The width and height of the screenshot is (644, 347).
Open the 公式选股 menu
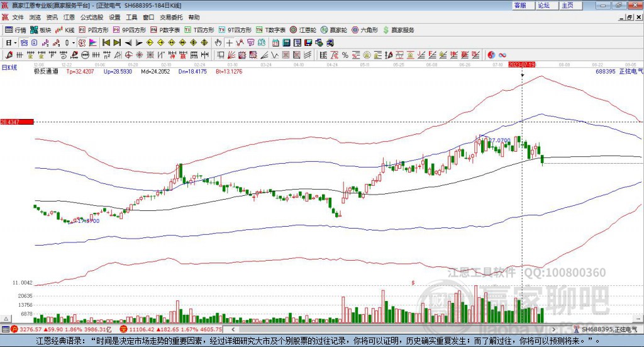(92, 17)
